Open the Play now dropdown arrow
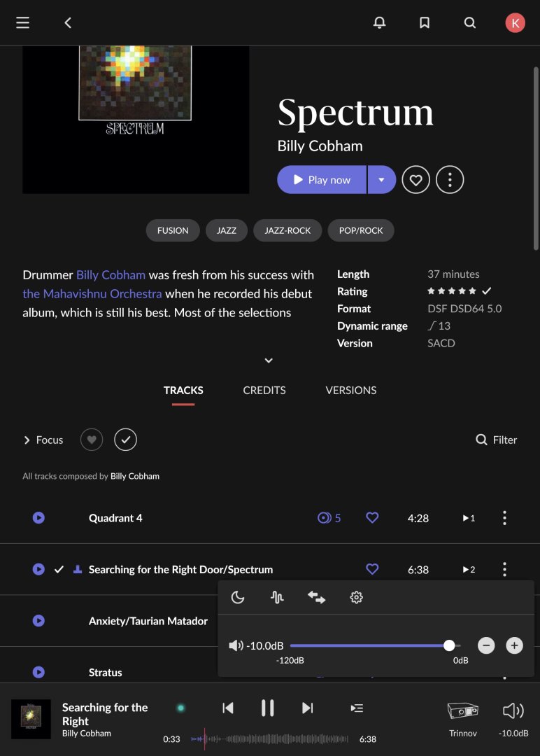This screenshot has height=756, width=540. point(381,180)
